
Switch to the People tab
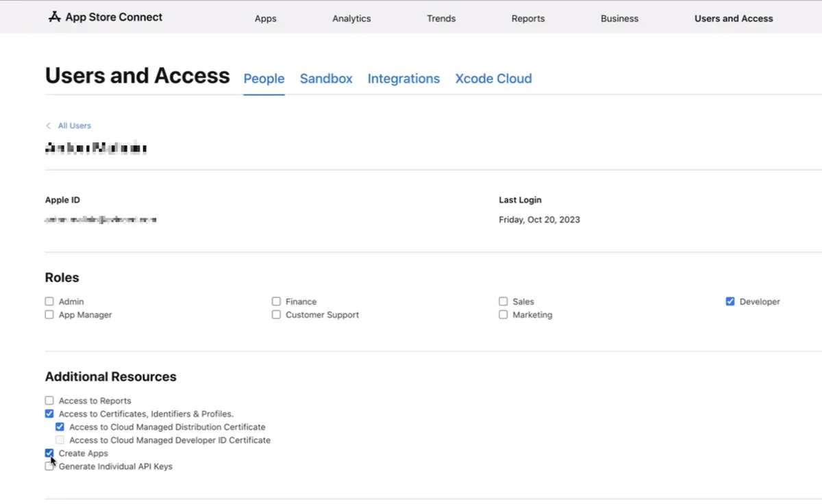point(264,79)
